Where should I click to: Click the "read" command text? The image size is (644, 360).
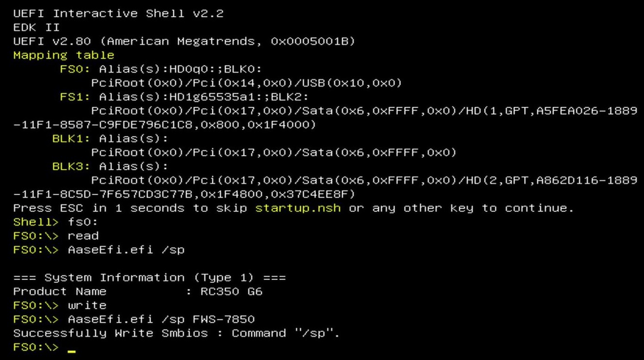(83, 236)
